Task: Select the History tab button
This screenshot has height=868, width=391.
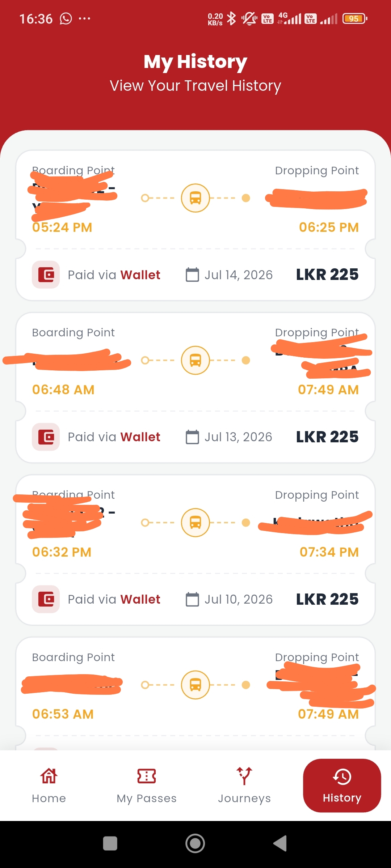Action: (342, 786)
